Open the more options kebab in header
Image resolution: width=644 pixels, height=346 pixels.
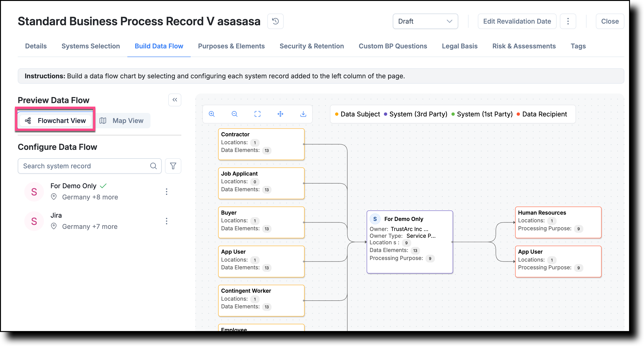pos(568,21)
